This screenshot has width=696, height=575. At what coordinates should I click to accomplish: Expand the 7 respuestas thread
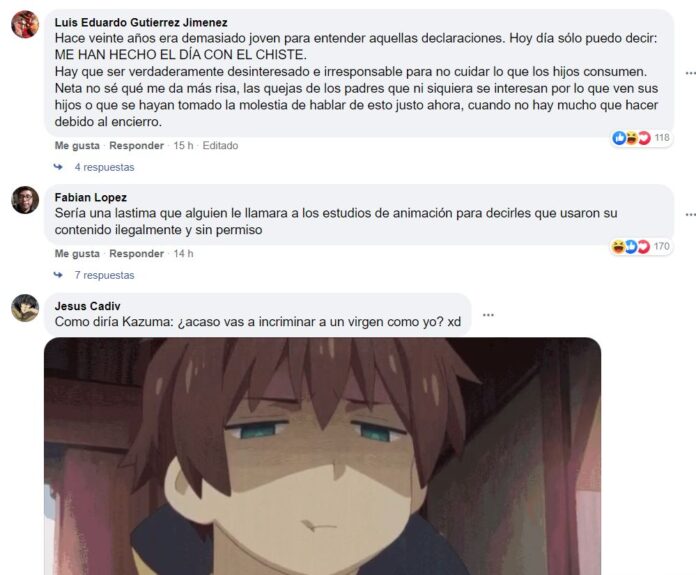coord(104,275)
